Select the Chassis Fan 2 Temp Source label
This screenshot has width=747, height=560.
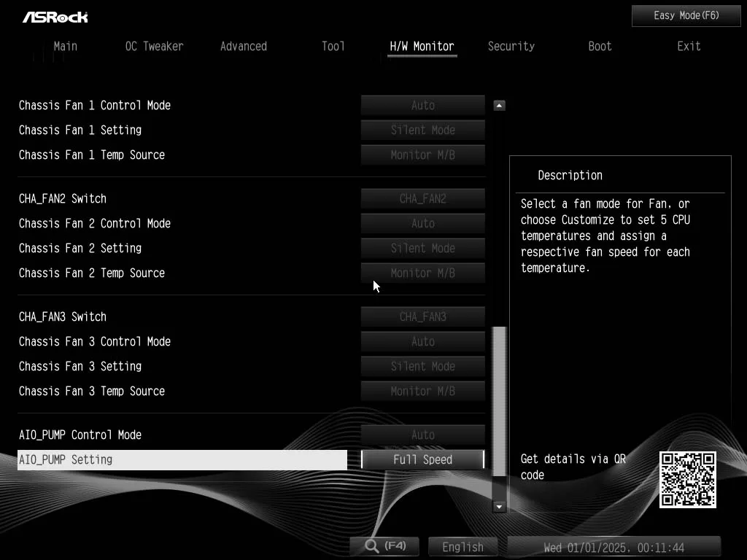[92, 273]
